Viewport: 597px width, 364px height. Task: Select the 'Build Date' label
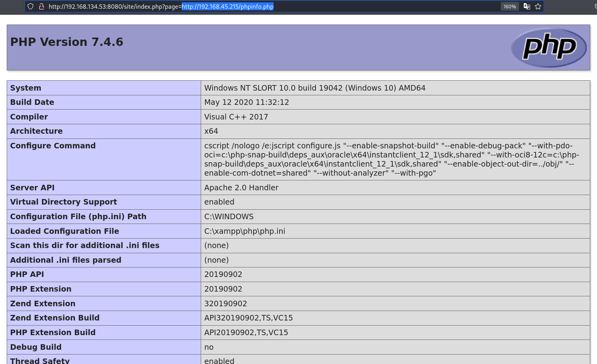[x=32, y=102]
